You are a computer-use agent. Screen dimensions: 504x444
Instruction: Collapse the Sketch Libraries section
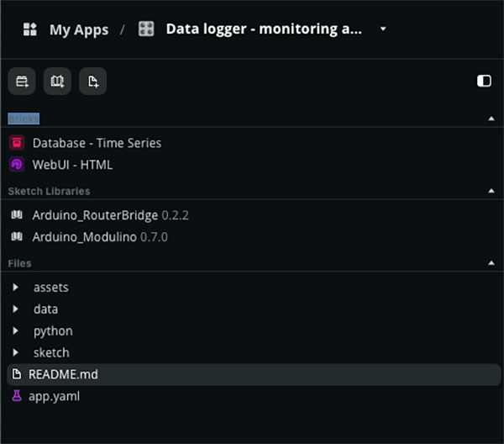click(x=491, y=191)
